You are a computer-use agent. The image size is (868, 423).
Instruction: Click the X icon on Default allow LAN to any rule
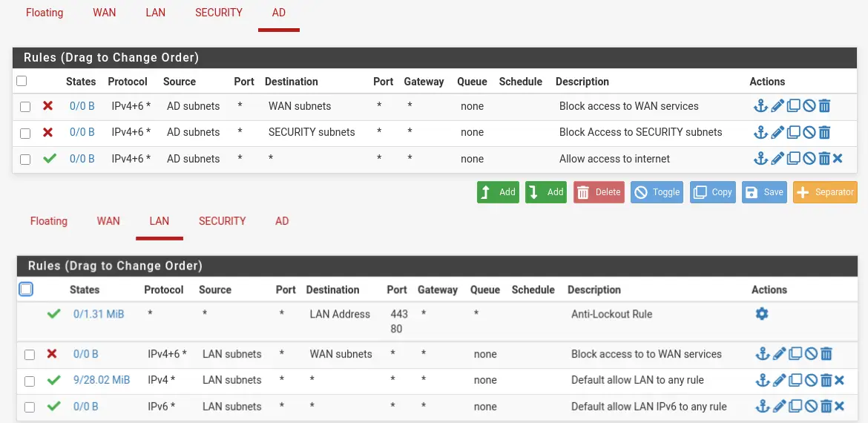click(x=840, y=381)
